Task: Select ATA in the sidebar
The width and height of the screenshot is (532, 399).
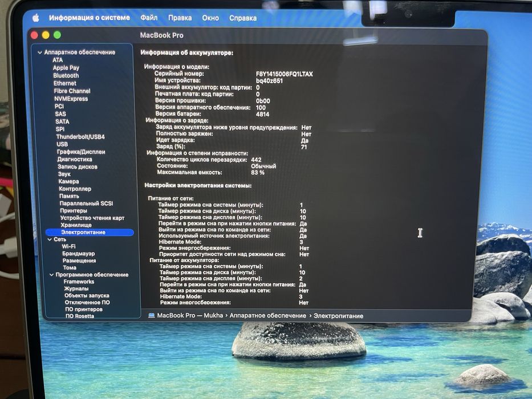Action: click(58, 60)
